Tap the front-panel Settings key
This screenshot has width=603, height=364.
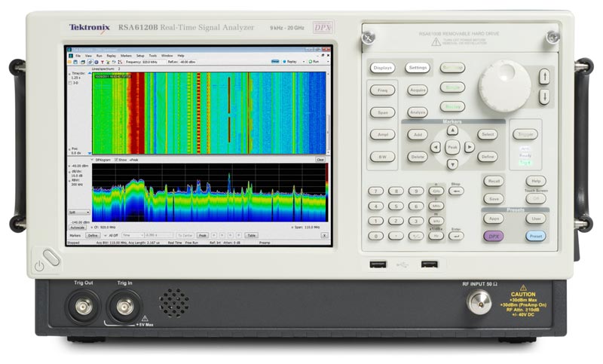[x=418, y=68]
